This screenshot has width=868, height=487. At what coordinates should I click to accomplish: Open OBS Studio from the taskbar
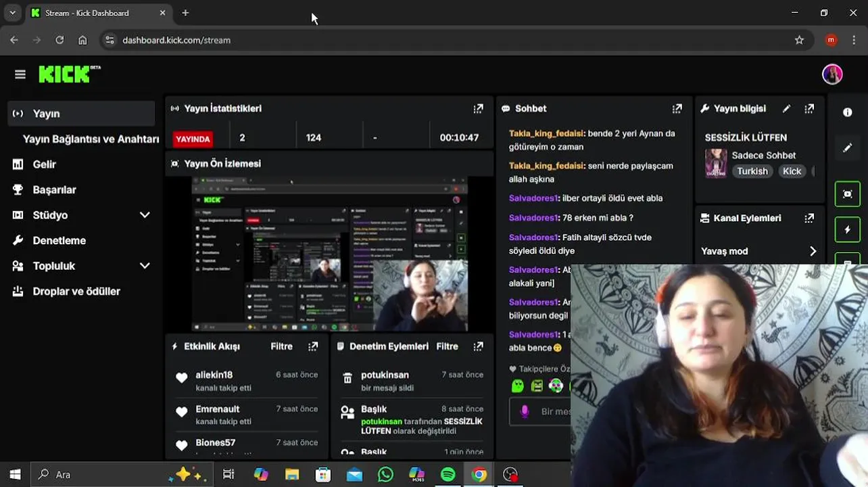click(510, 474)
